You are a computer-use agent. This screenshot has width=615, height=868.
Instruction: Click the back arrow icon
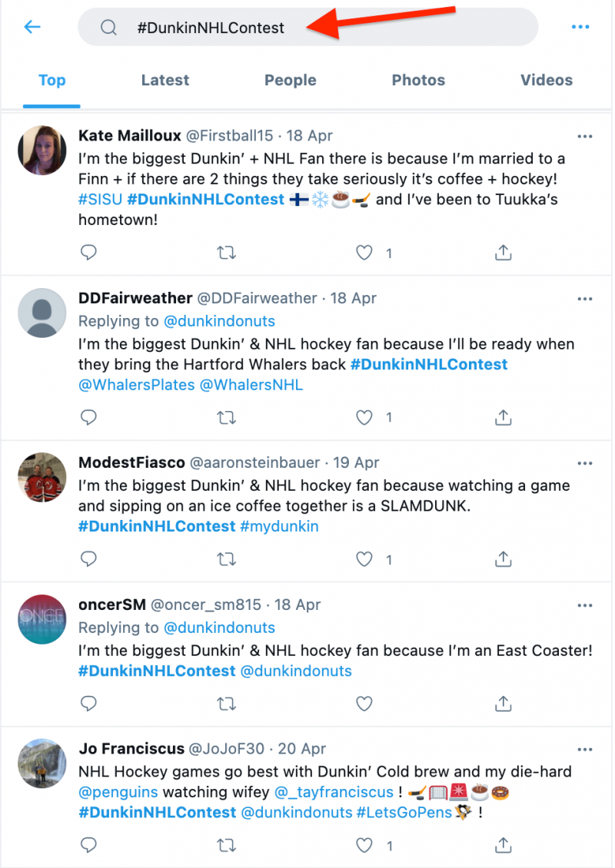point(33,27)
